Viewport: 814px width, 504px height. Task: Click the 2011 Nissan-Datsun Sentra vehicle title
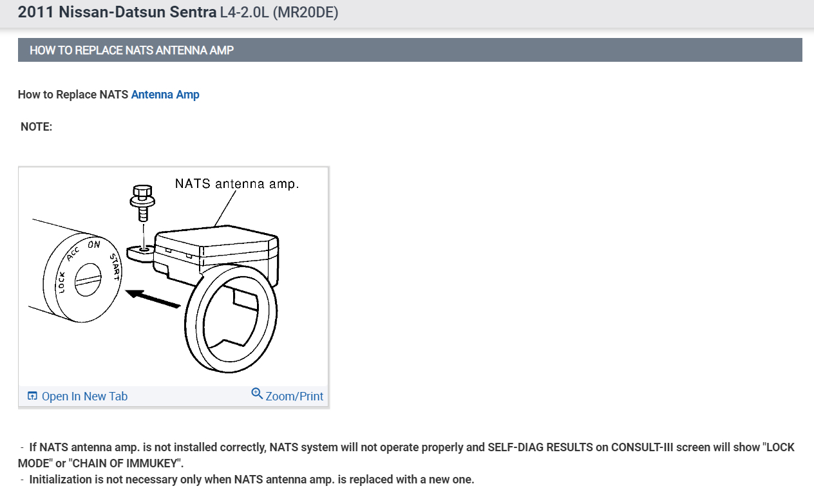click(x=117, y=13)
